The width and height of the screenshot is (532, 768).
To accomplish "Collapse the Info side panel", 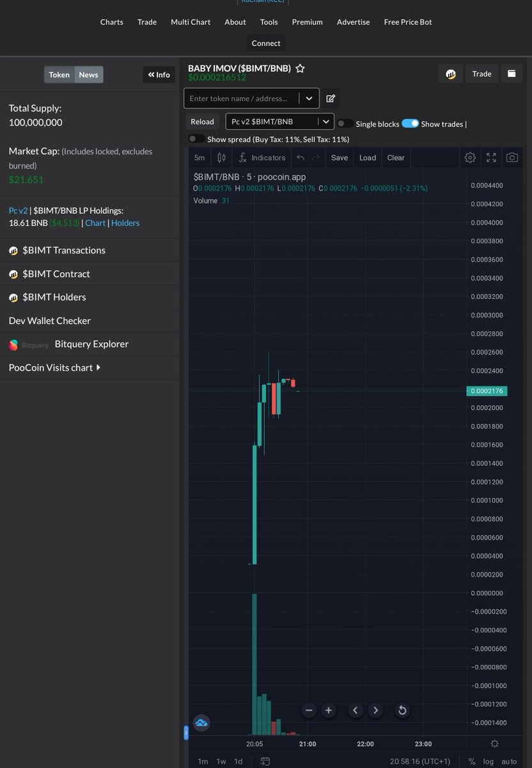I will coord(159,75).
